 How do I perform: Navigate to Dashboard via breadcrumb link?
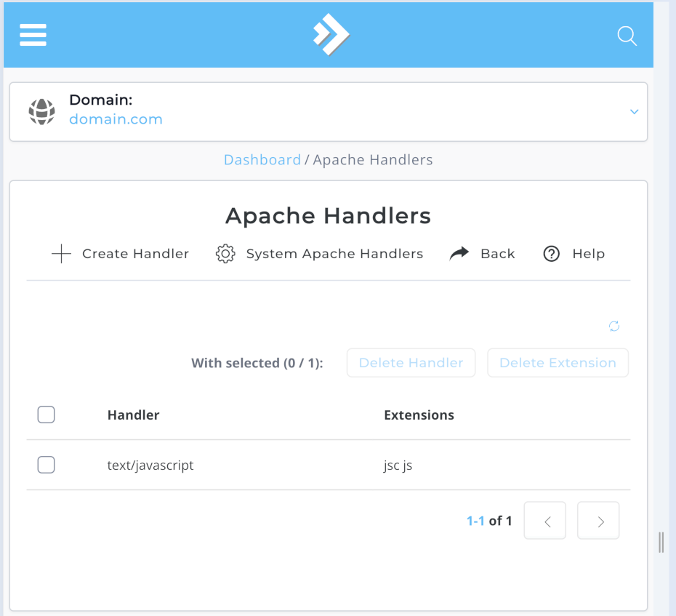(262, 159)
